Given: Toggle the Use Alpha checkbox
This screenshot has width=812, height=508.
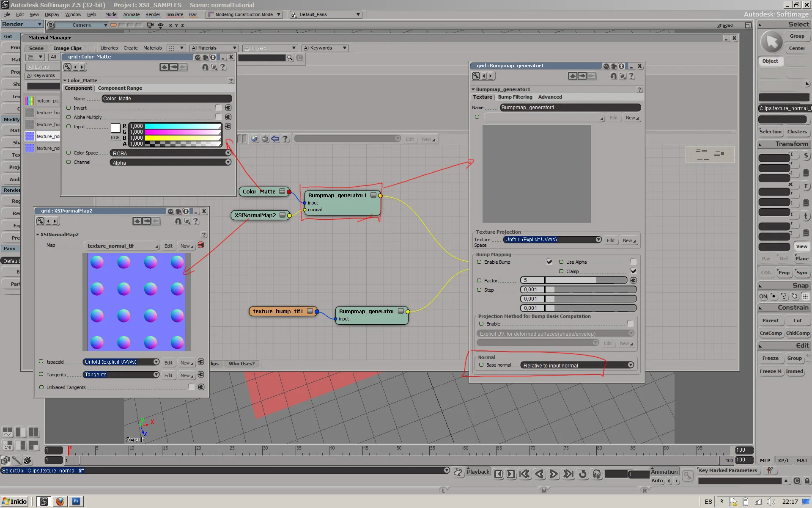Looking at the screenshot, I should (634, 262).
